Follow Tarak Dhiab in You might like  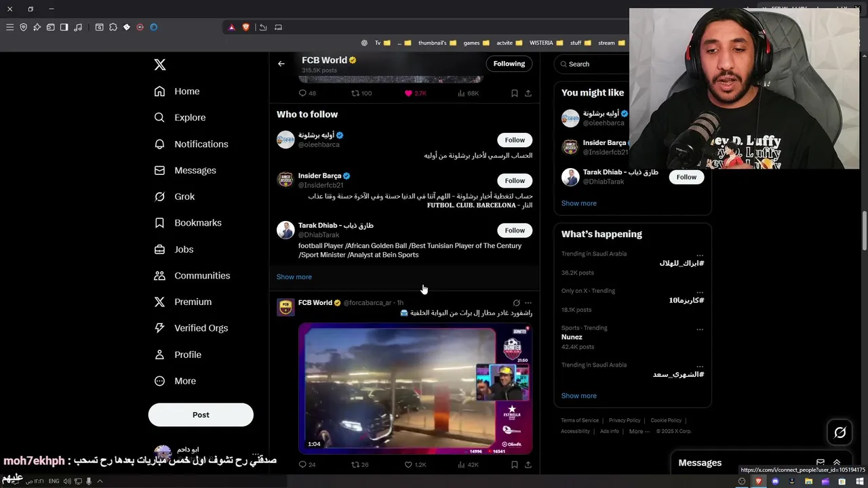[x=686, y=177]
